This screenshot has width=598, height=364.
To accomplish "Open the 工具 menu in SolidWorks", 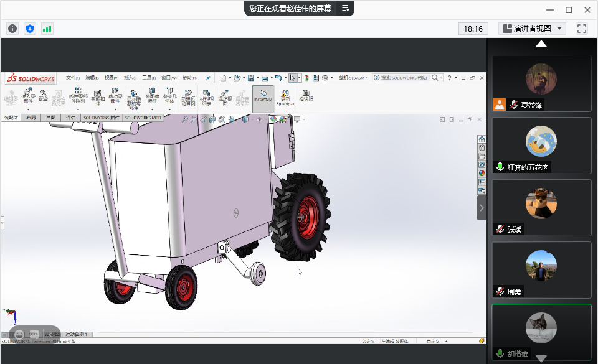I will click(x=149, y=78).
